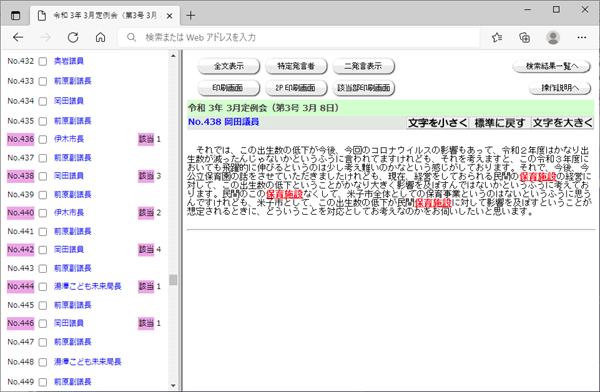The height and width of the screenshot is (392, 600).
Task: Open 岡田議員 speech at No.434
Action: point(68,101)
